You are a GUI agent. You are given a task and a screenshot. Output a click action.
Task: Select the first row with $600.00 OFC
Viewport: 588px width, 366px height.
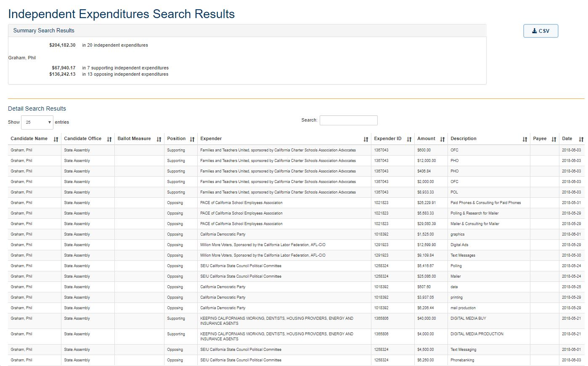point(294,150)
